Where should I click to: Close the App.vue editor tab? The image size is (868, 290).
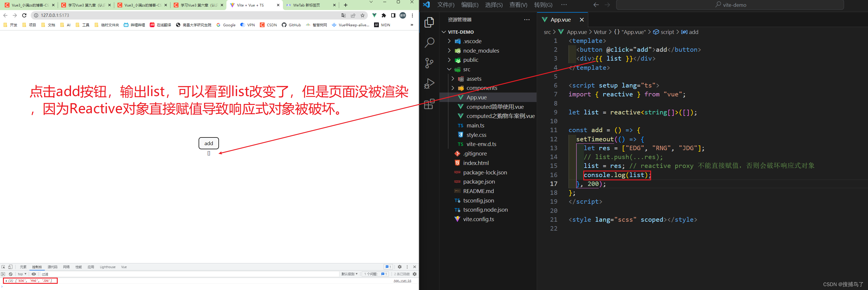582,20
